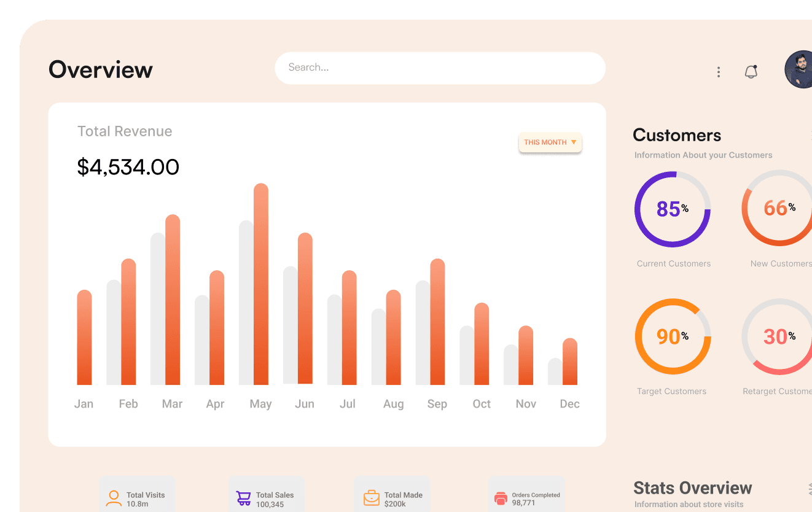Open the notifications bell icon
This screenshot has width=812, height=512.
[751, 72]
